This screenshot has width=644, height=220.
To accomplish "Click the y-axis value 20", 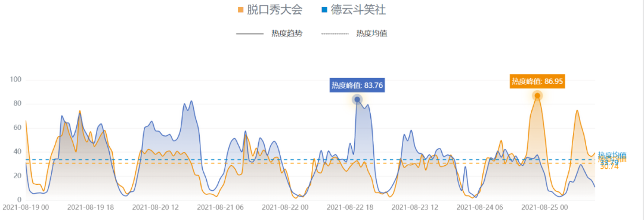I will [17, 176].
